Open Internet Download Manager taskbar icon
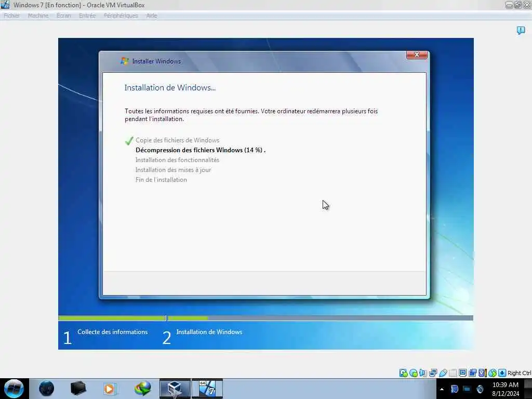 click(142, 389)
